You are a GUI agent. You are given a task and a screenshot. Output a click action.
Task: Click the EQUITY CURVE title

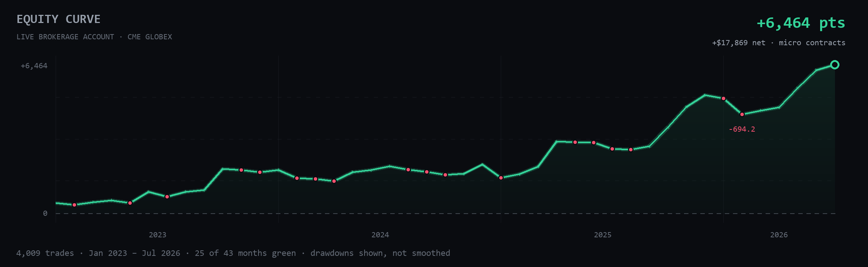pos(59,19)
